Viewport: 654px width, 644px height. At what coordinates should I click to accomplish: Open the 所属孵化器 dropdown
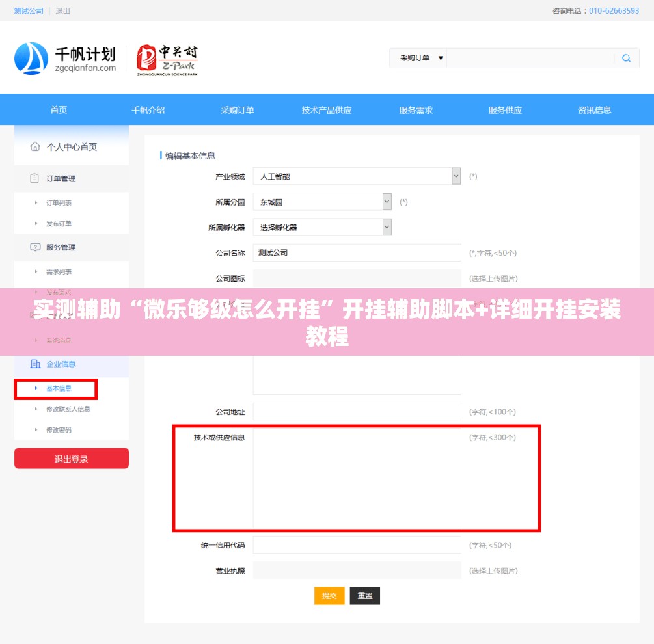click(x=322, y=227)
